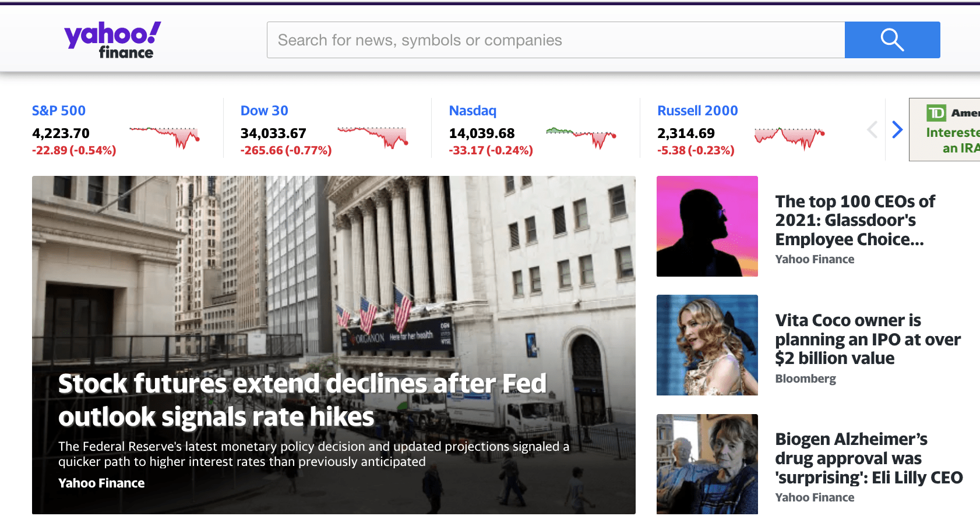Read Stock futures extend declines headline

302,400
